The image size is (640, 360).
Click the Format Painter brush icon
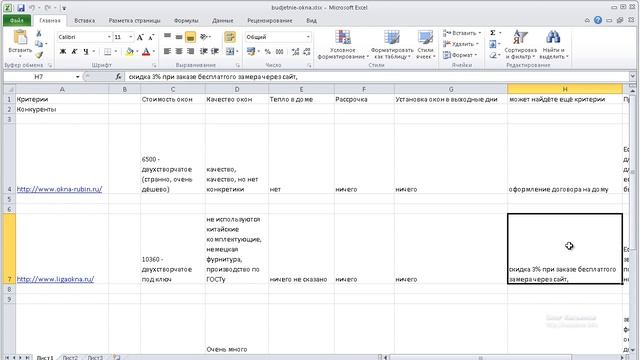[39, 55]
